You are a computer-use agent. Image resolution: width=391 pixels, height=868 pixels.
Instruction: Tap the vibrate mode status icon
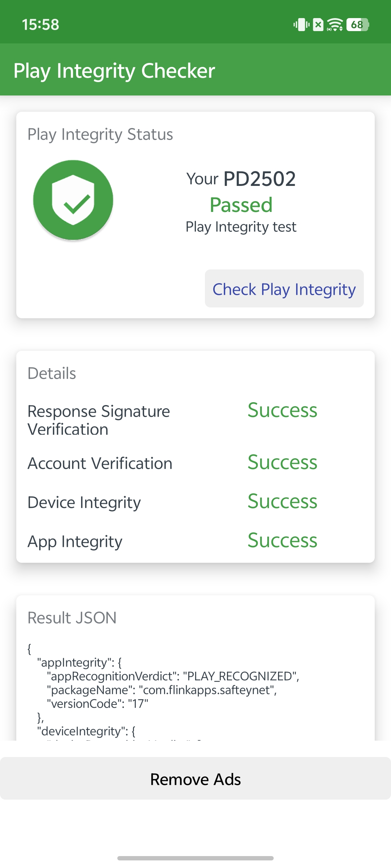pos(301,25)
